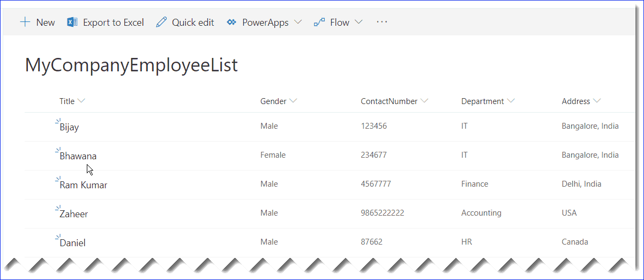Viewport: 644px width, 280px height.
Task: Click contact number 87662
Action: (371, 242)
